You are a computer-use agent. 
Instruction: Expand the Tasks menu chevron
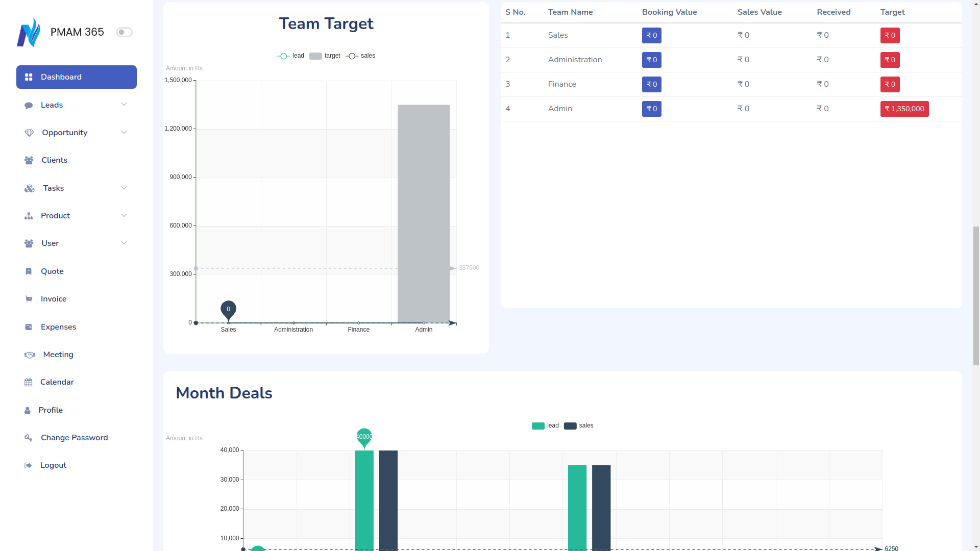[x=124, y=188]
